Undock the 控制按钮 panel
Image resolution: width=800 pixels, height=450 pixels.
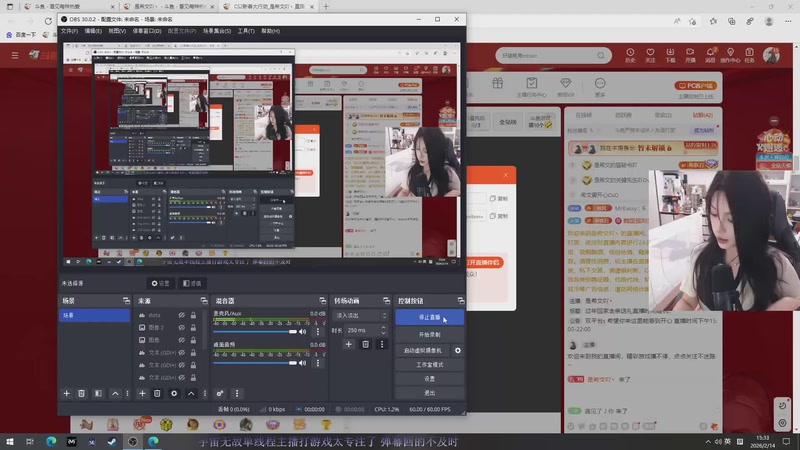point(461,301)
